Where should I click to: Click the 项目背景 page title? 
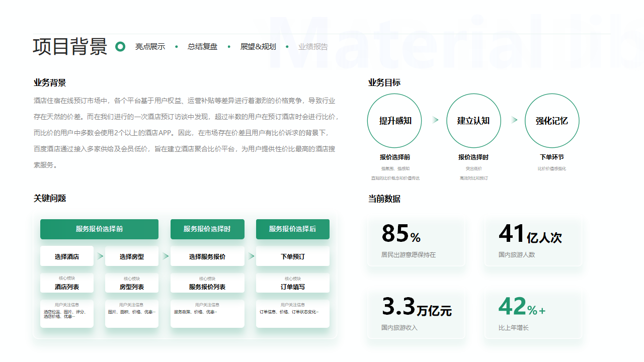[70, 46]
